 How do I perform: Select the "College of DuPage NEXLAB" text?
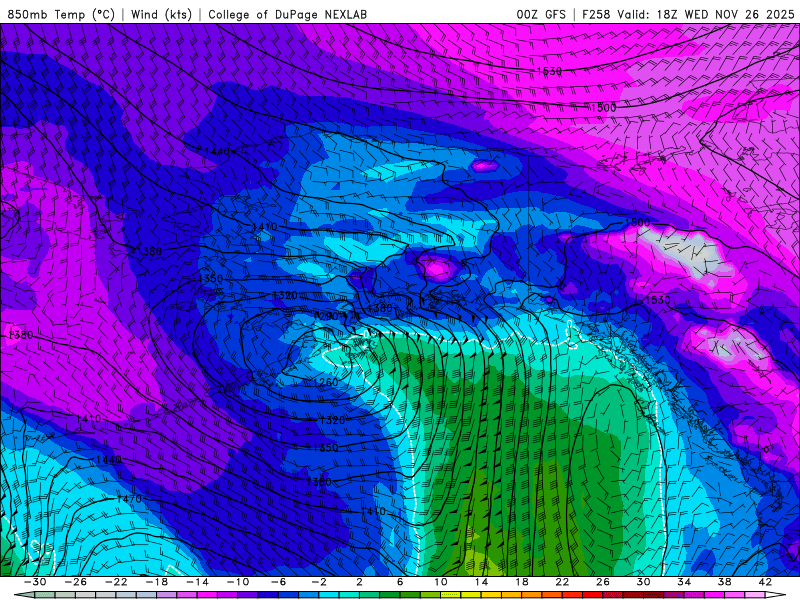pos(287,14)
